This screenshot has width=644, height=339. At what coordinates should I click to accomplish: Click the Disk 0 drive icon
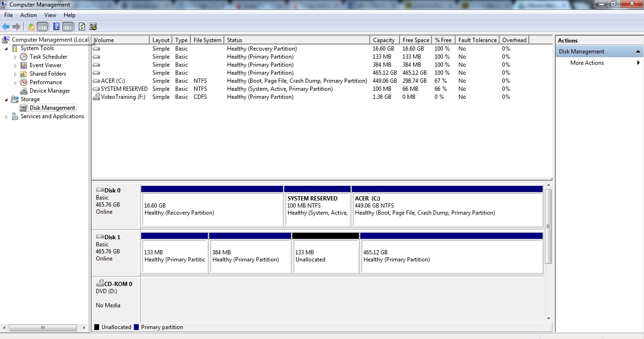point(100,190)
